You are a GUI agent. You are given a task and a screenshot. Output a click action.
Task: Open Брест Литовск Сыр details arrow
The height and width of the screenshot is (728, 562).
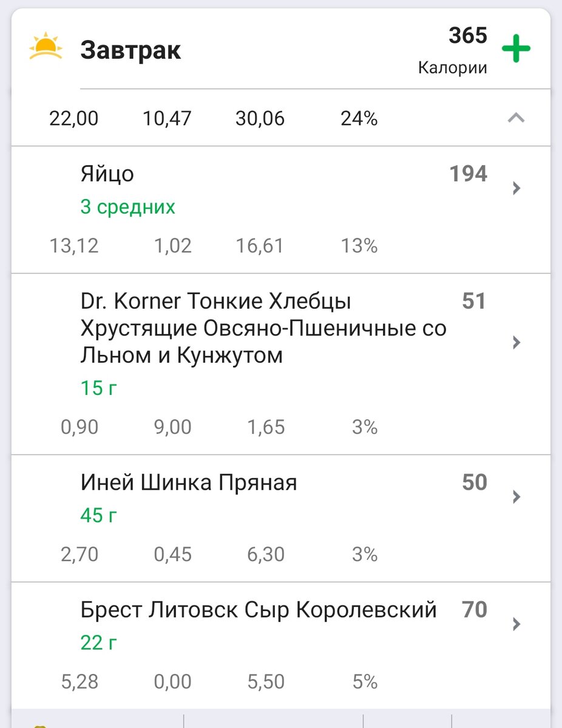coord(516,624)
